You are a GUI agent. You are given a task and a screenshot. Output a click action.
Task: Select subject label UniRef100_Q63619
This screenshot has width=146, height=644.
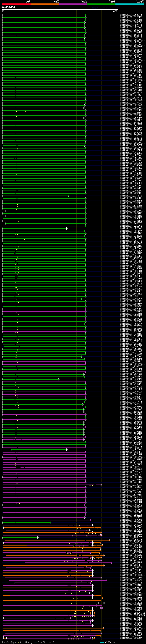(131, 37)
